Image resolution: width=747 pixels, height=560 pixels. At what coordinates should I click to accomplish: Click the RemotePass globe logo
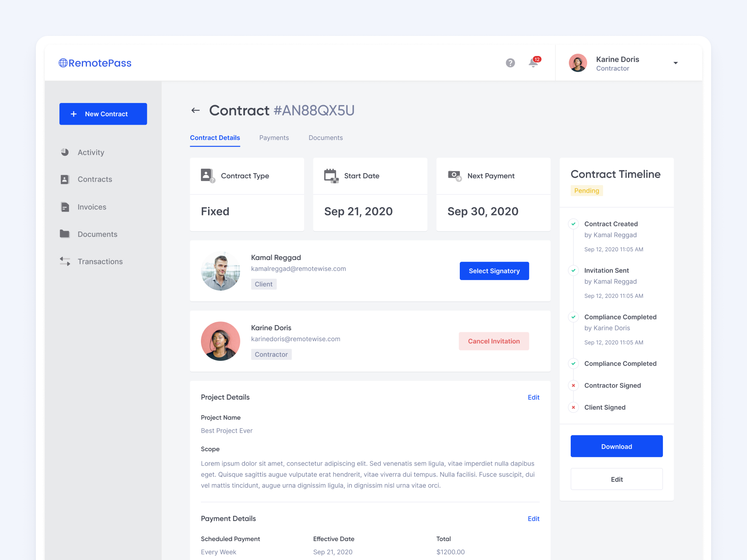(63, 63)
